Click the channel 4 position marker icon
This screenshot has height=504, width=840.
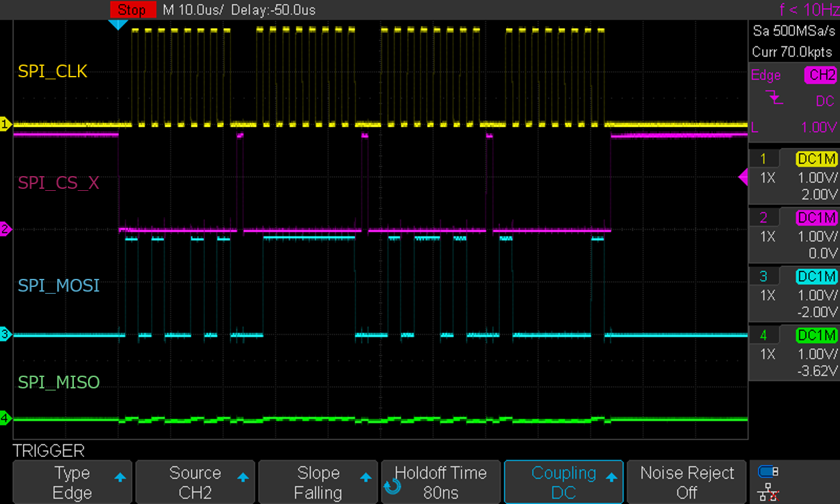coord(5,417)
